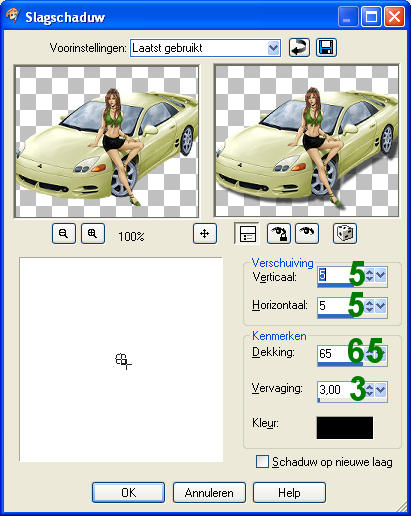Zoom in the preview with plus magnifier
This screenshot has height=516, width=411.
pos(93,233)
